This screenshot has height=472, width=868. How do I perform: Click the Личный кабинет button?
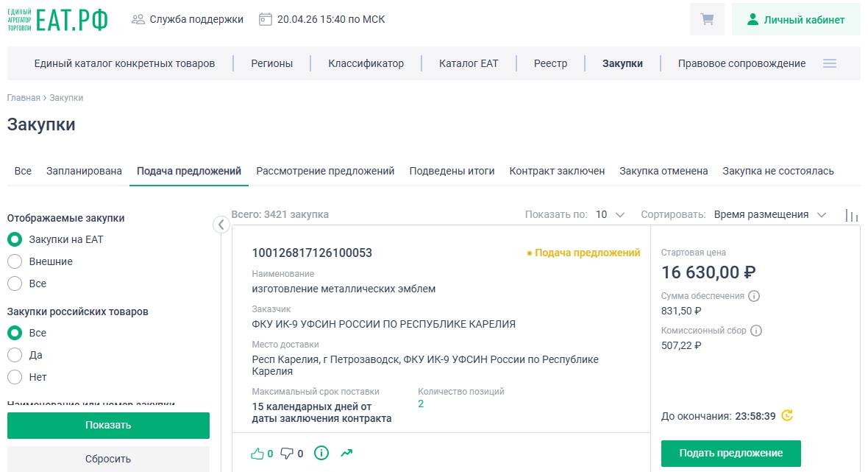795,19
